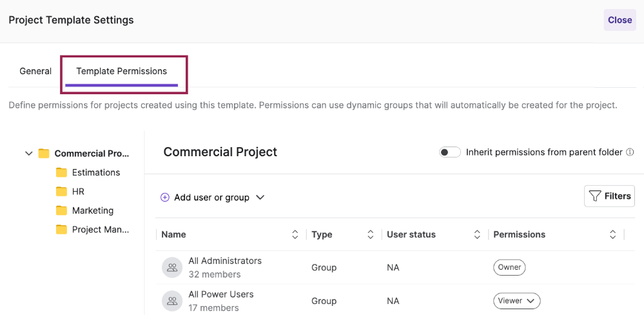Viewport: 644px width, 315px height.
Task: Click the HR folder icon
Action: point(61,191)
